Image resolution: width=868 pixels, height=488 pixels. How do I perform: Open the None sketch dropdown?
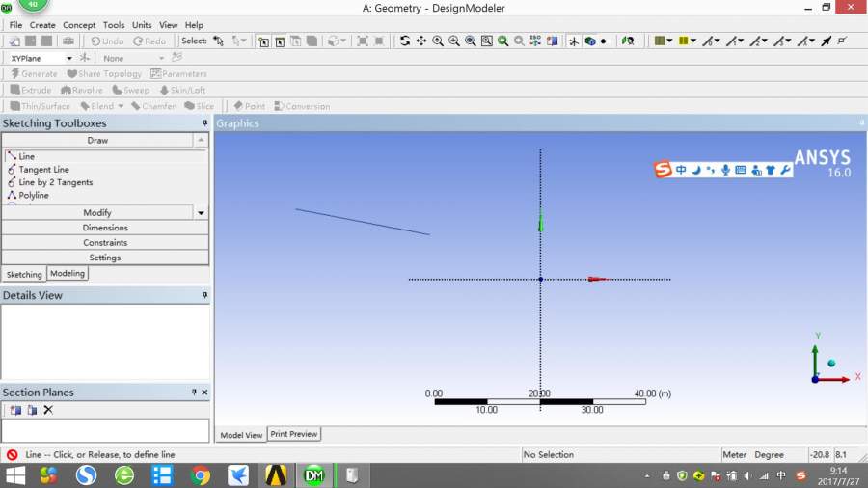click(161, 58)
